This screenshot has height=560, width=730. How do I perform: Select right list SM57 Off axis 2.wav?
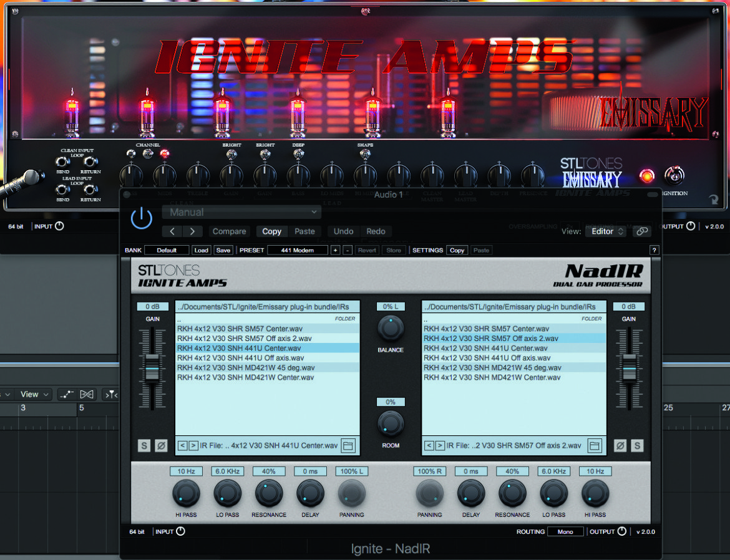click(x=514, y=339)
